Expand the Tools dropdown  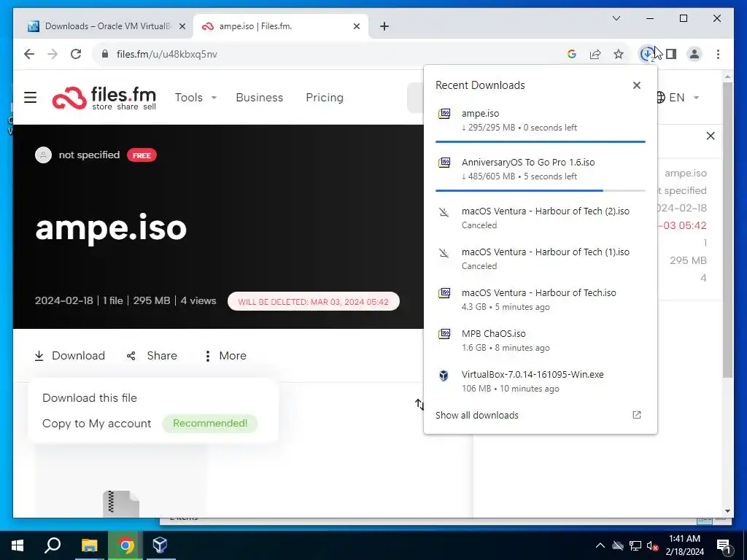[x=196, y=98]
